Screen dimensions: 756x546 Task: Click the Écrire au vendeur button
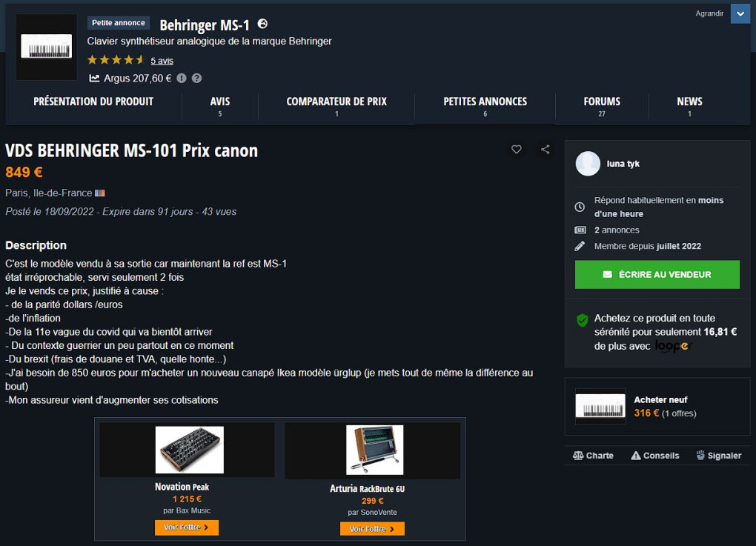657,275
